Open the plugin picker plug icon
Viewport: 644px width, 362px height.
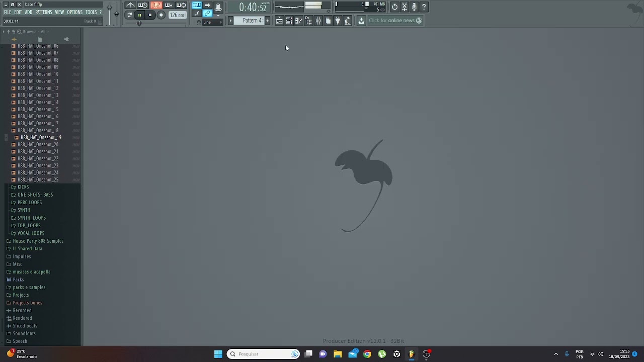[338, 21]
